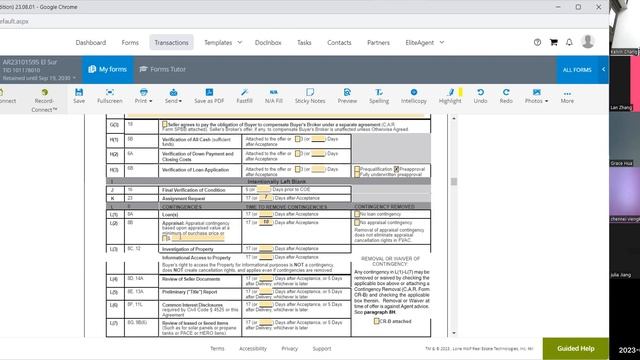
Task: Switch to My forms tab
Action: pos(108,69)
